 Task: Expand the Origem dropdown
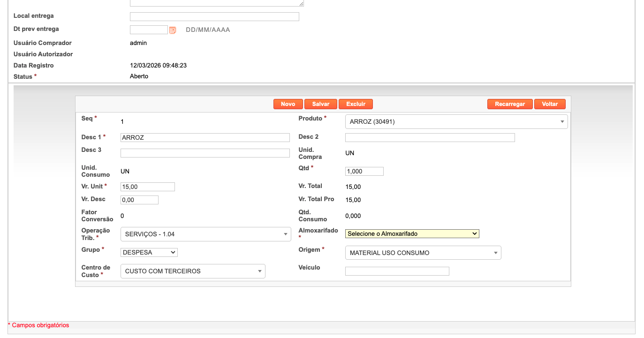point(423,253)
